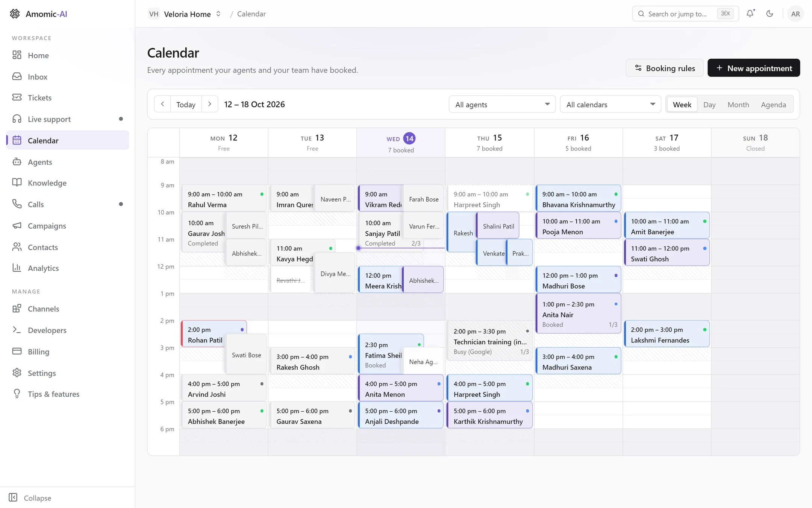This screenshot has height=508, width=812.
Task: Open the AR user avatar menu
Action: pyautogui.click(x=795, y=14)
